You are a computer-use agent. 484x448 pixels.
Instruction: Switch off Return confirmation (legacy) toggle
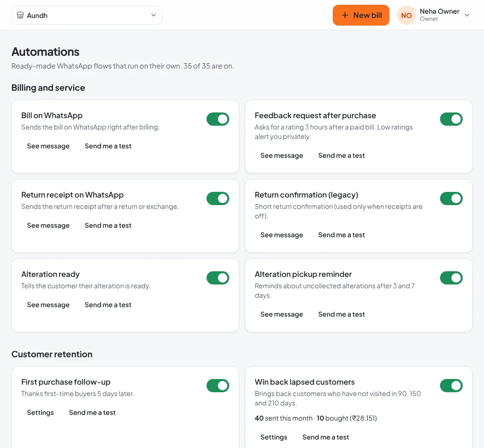[x=451, y=198]
